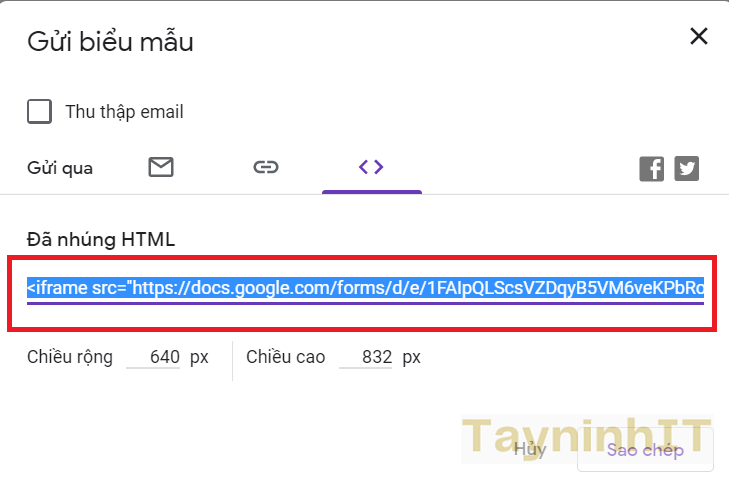The height and width of the screenshot is (489, 729).
Task: Share form via Twitter icon
Action: click(686, 168)
